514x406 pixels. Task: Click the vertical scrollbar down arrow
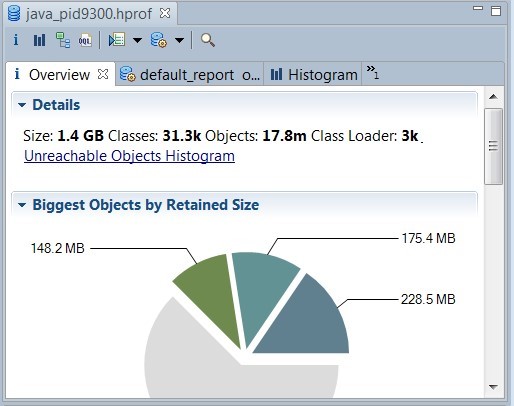coord(493,387)
